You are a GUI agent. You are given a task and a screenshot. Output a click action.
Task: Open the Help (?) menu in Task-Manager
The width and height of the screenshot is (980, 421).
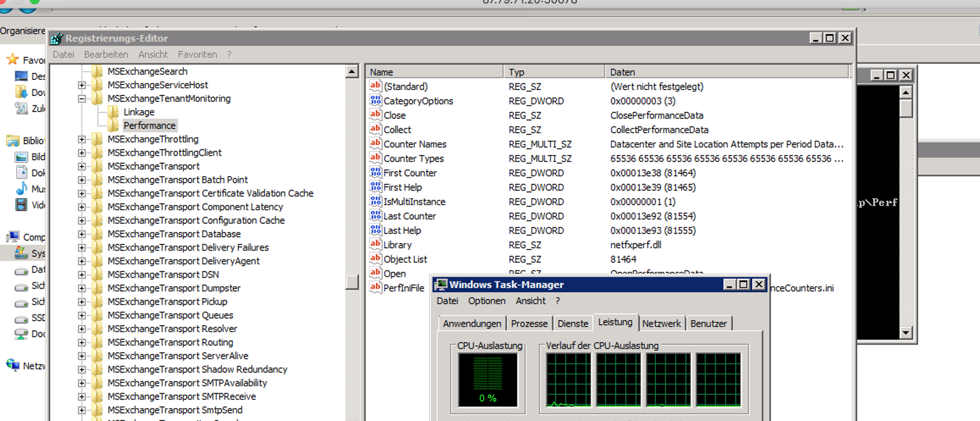coord(558,301)
